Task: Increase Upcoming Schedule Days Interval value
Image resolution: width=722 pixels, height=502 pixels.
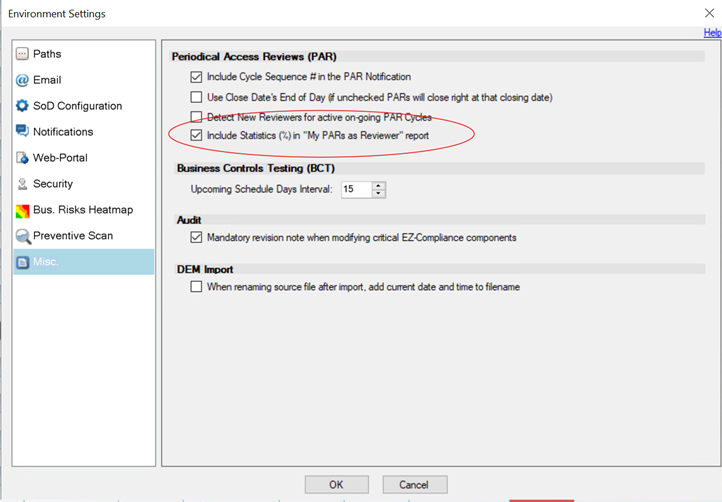Action: click(378, 185)
